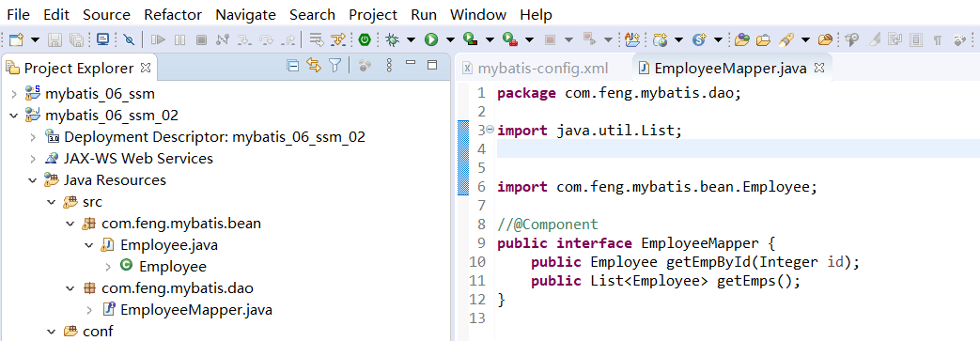Toggle Block Selection Mode icon
Image resolution: width=980 pixels, height=341 pixels.
point(916,40)
